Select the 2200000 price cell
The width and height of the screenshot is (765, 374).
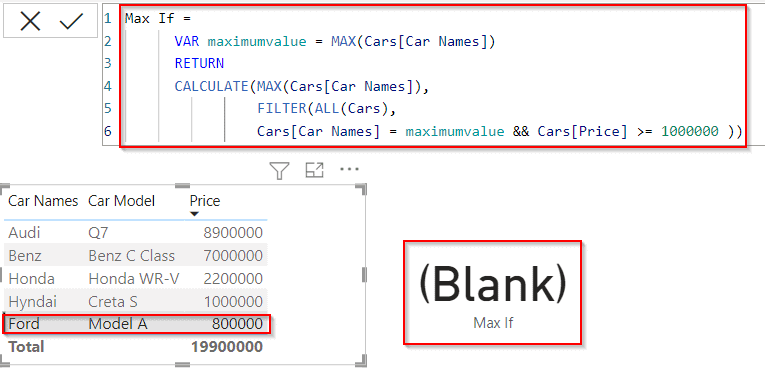click(x=233, y=278)
